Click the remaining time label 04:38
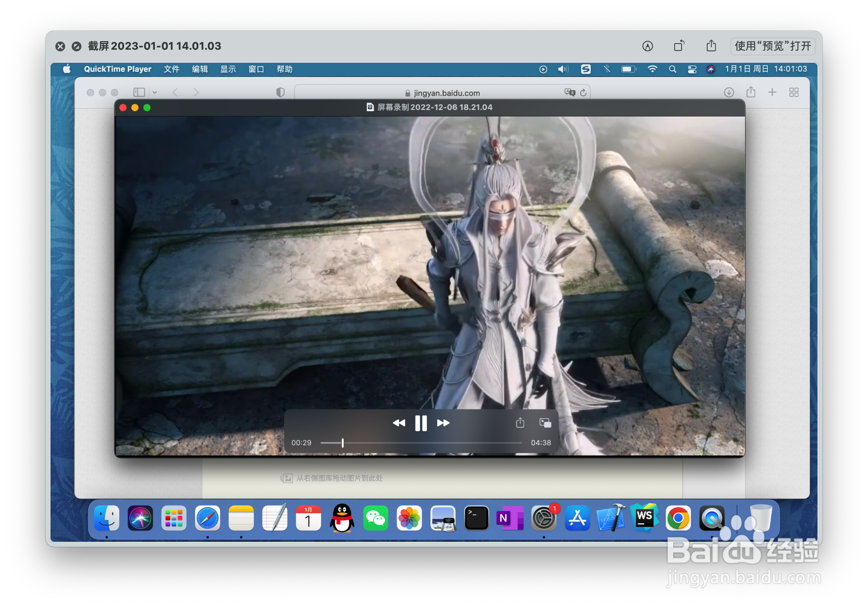This screenshot has height=607, width=868. [x=541, y=443]
